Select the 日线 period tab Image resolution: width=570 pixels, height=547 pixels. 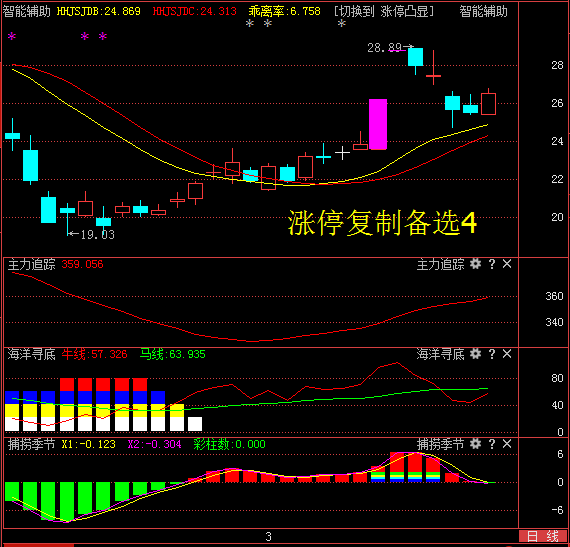(542, 536)
